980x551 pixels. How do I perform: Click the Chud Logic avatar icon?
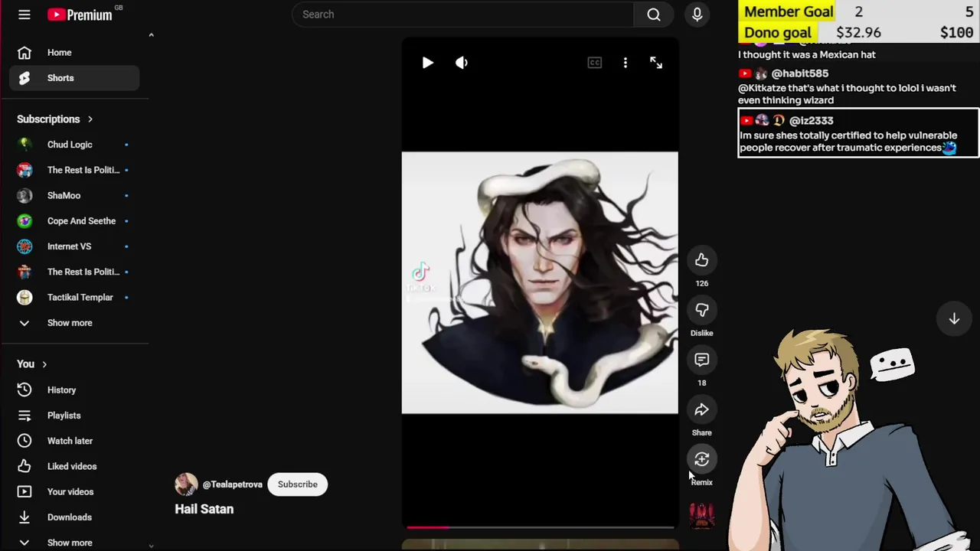coord(24,145)
